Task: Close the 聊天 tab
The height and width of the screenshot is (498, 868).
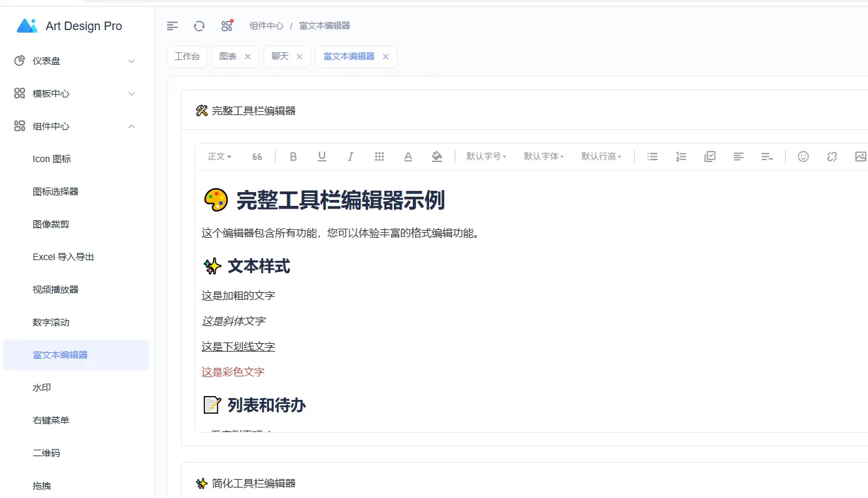Action: click(x=299, y=56)
